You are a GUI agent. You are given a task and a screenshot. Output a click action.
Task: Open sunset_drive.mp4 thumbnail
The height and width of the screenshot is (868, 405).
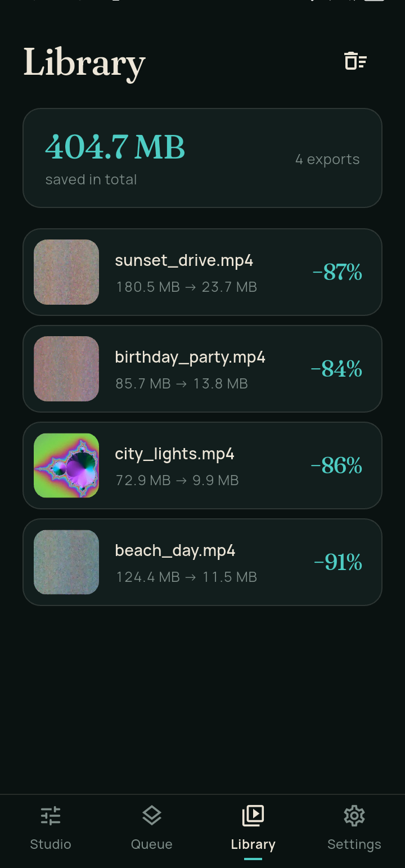[x=66, y=272]
